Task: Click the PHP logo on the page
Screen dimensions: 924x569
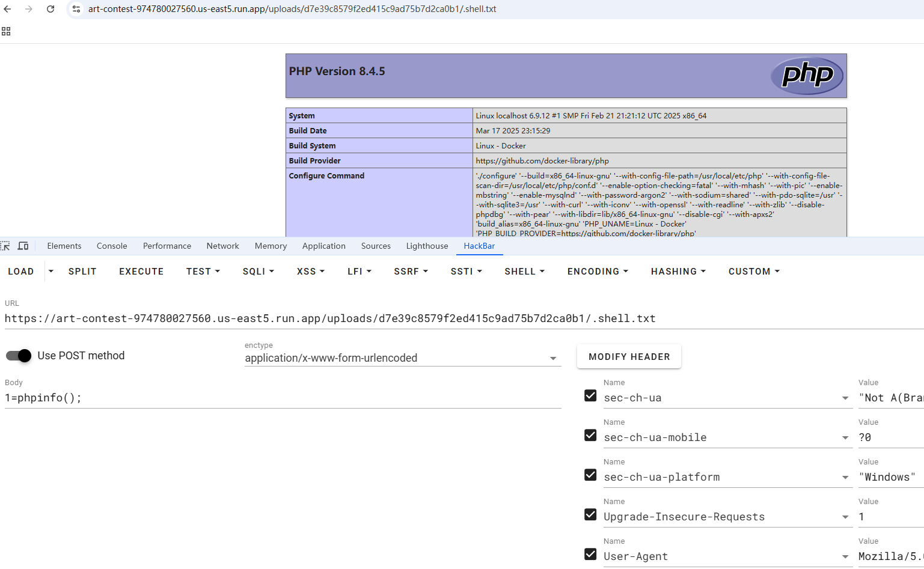Action: (807, 76)
